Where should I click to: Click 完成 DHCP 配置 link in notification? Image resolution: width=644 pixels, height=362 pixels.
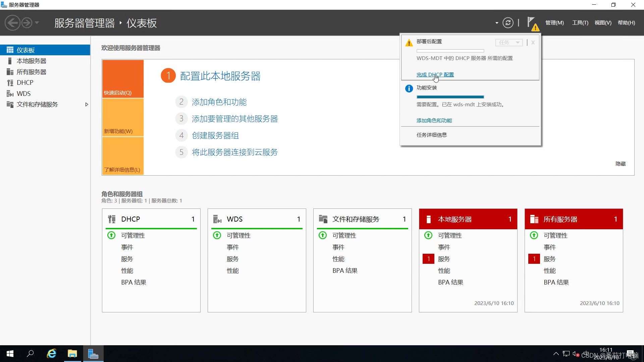(435, 75)
